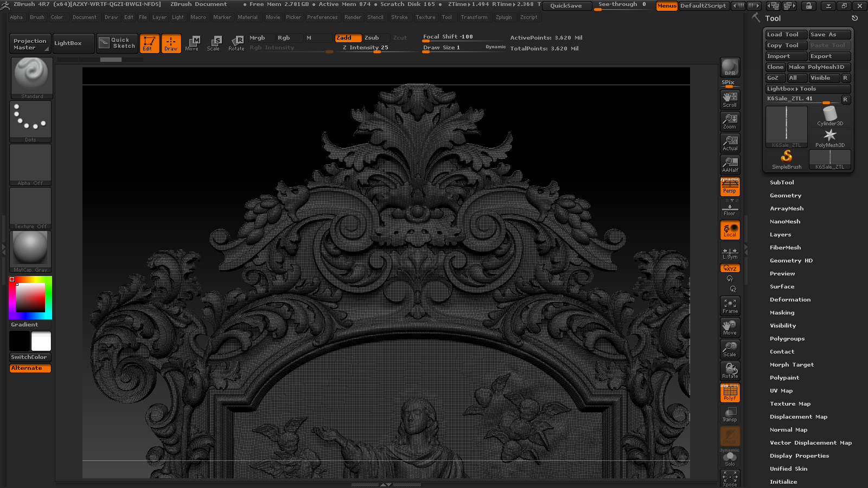Viewport: 868px width, 488px height.
Task: Expand the Deformation section
Action: click(x=790, y=300)
